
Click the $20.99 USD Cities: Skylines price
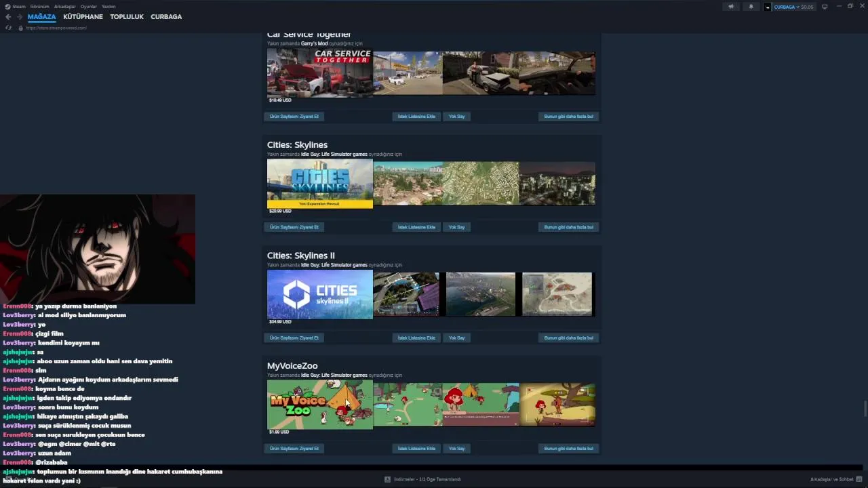[x=280, y=211]
